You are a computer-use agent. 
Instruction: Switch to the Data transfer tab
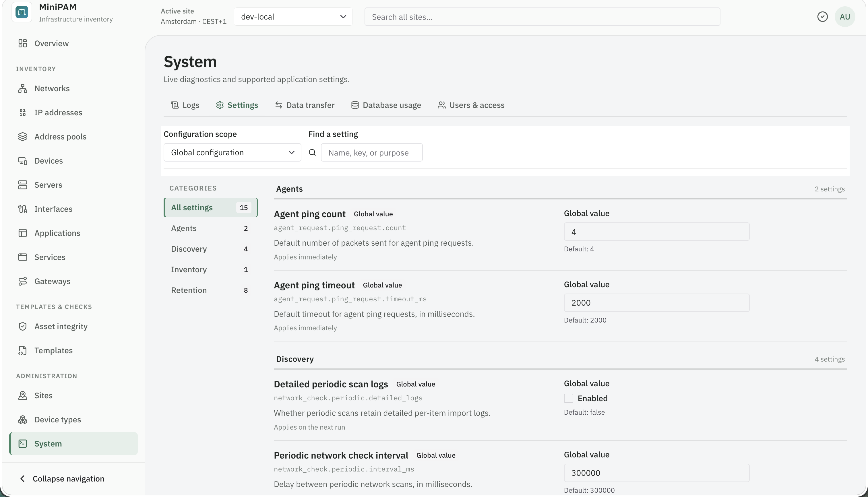point(305,105)
